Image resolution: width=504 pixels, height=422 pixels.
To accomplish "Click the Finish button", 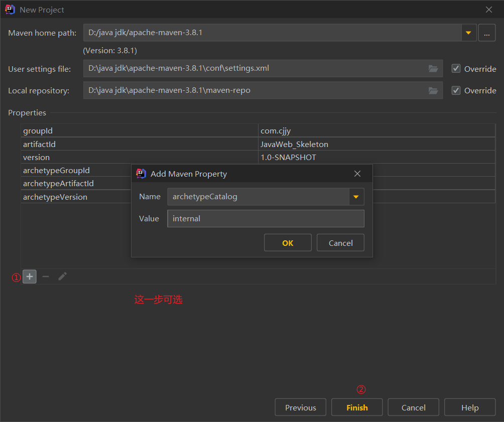I will point(357,407).
